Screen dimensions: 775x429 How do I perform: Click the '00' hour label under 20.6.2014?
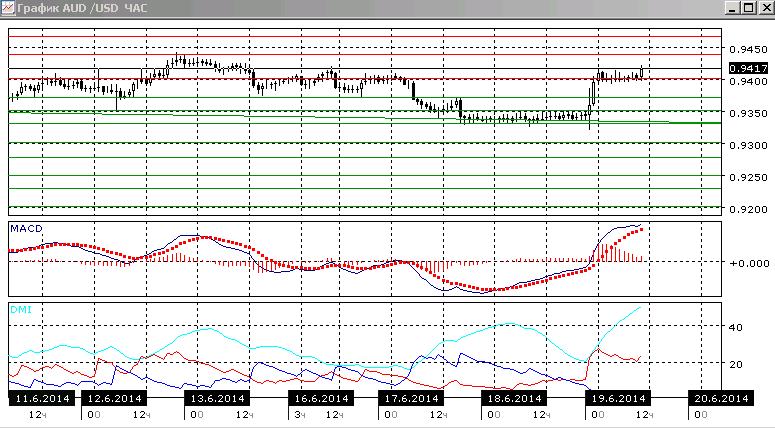(700, 415)
